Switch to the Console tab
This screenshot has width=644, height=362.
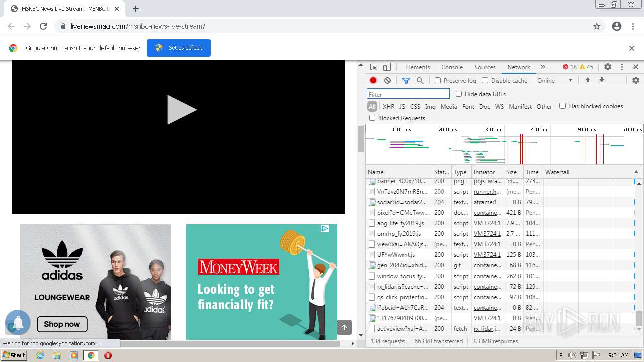pyautogui.click(x=452, y=67)
